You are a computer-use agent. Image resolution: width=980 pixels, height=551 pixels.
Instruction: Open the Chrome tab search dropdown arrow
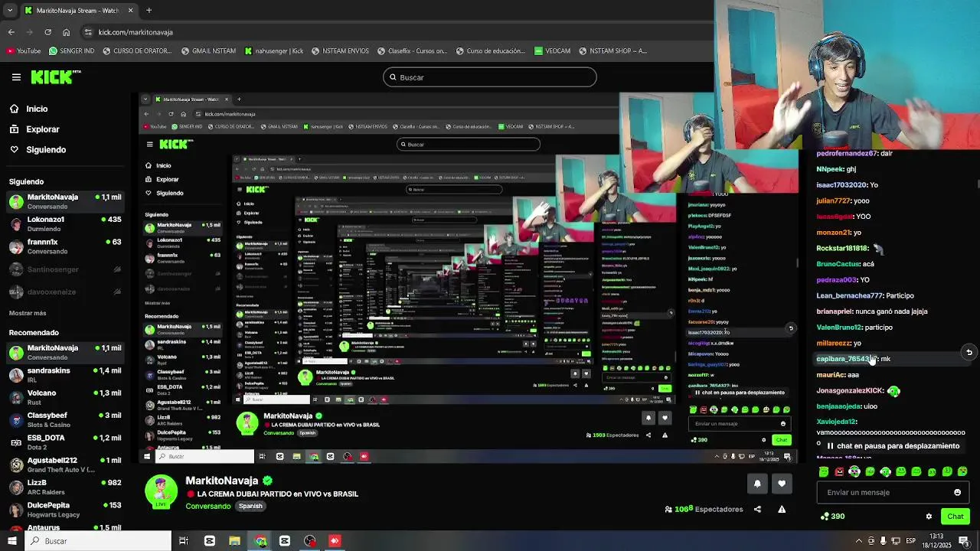tap(10, 11)
